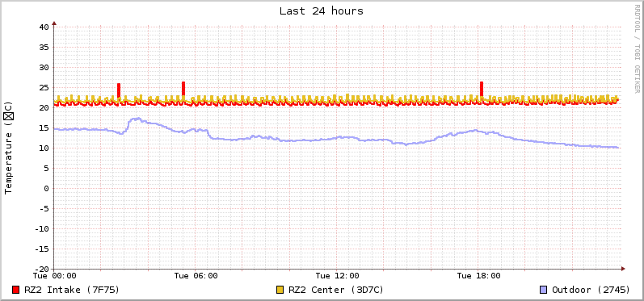Click the Tue 00:00 time axis label

(54, 276)
